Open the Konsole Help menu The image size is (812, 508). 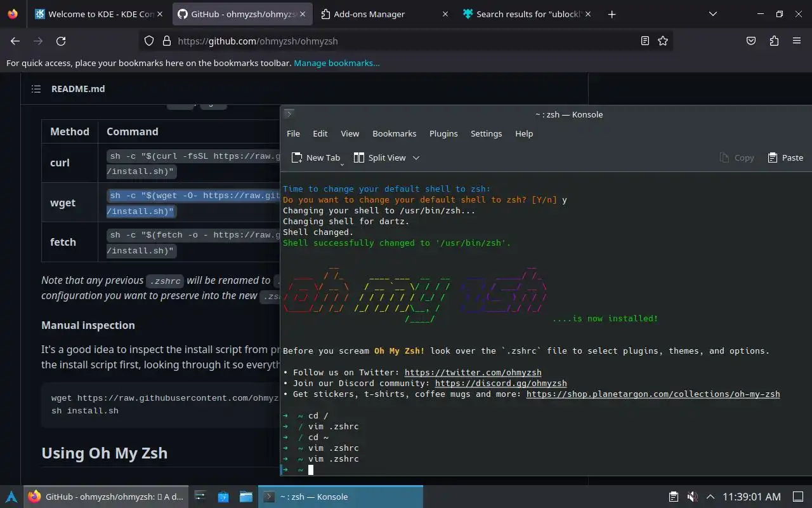[x=524, y=133]
